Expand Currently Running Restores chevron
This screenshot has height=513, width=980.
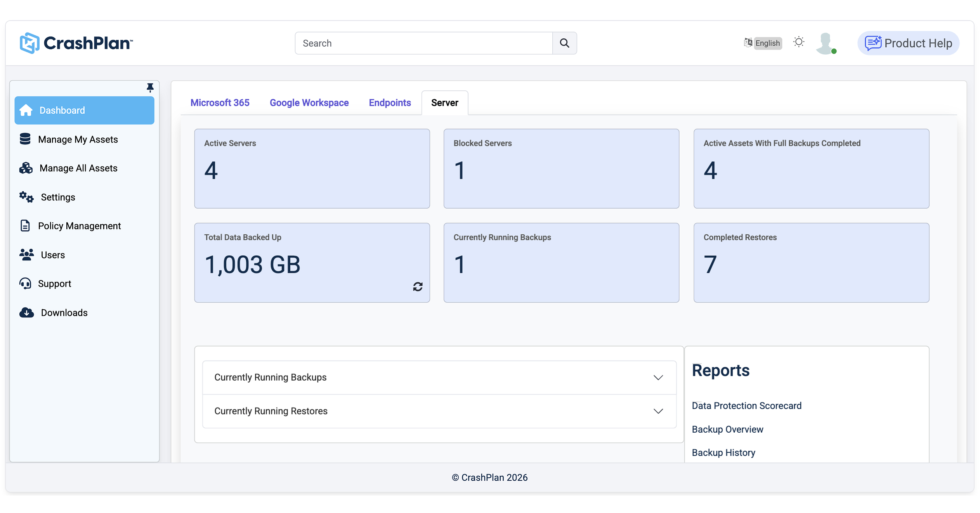pyautogui.click(x=658, y=411)
